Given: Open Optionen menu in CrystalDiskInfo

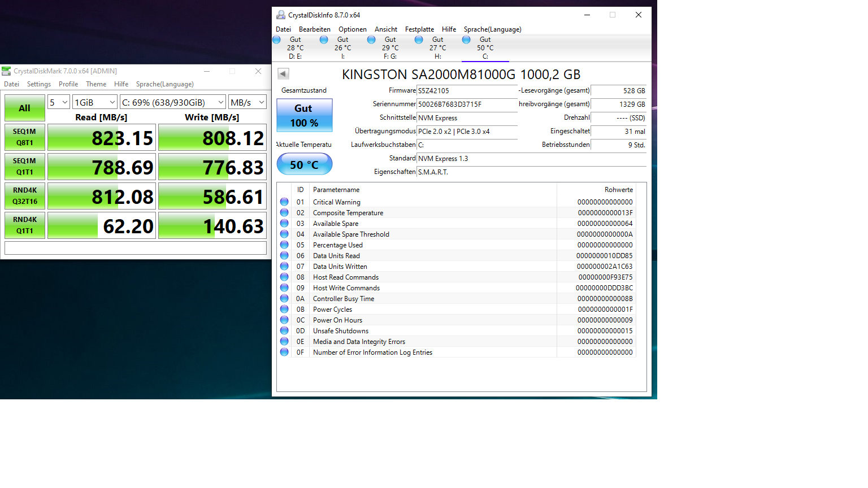Looking at the screenshot, I should (353, 29).
